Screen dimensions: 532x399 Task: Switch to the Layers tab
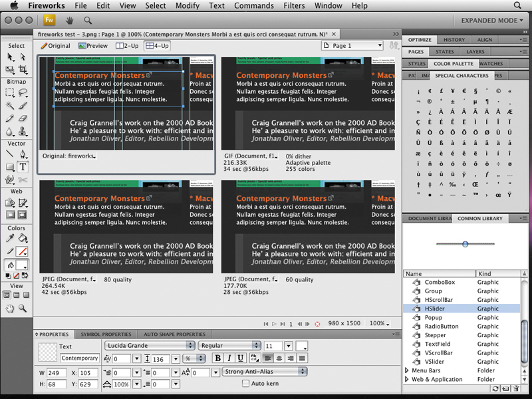click(x=475, y=52)
